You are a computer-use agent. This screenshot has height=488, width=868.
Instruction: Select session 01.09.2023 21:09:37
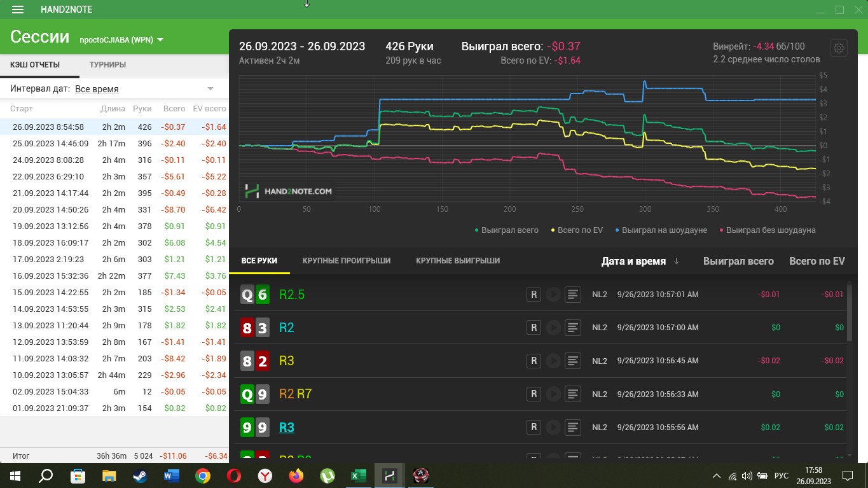(114, 408)
